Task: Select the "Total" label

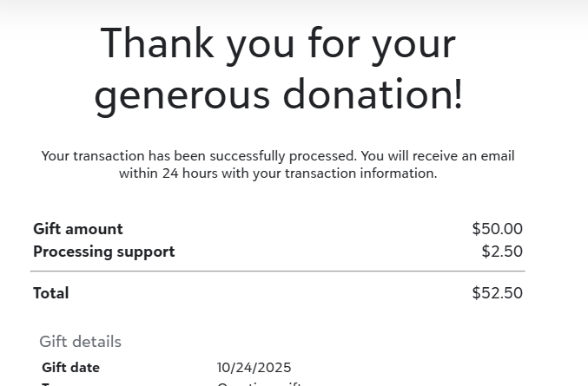Action: click(51, 293)
